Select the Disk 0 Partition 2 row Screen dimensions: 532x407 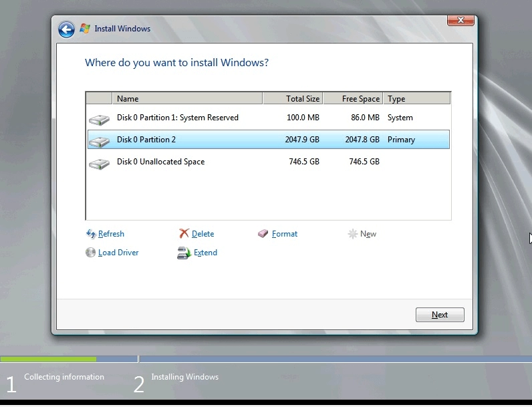pyautogui.click(x=269, y=140)
